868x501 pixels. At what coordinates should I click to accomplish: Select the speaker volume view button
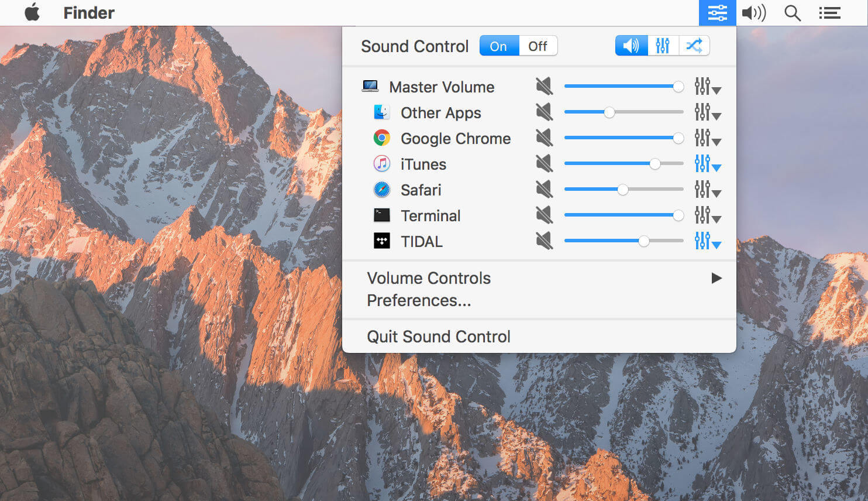click(631, 46)
